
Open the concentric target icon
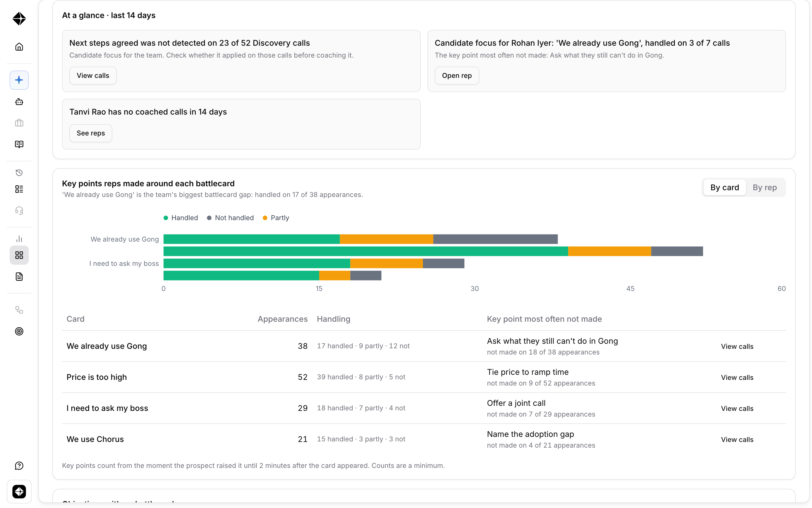(x=19, y=331)
